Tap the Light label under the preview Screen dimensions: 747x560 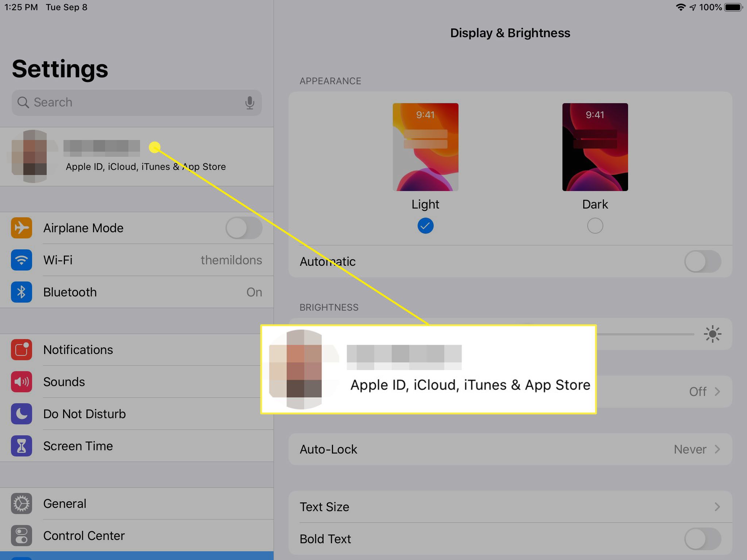(425, 204)
